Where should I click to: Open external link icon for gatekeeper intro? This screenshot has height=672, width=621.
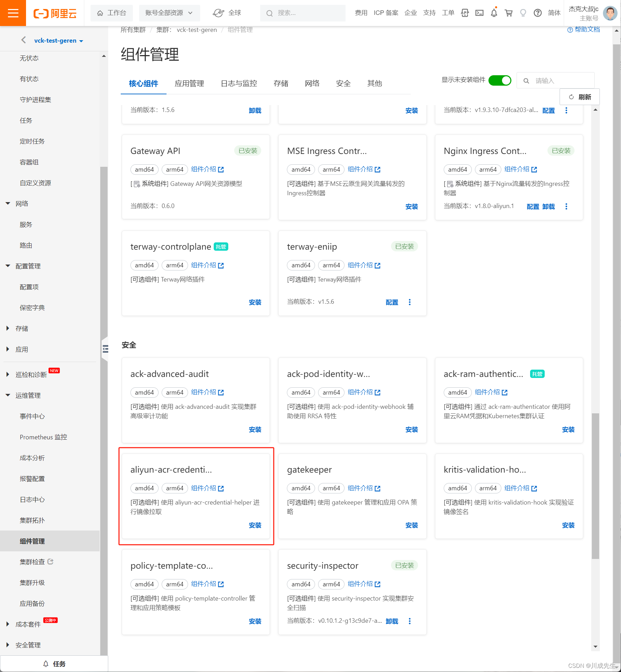click(x=377, y=489)
